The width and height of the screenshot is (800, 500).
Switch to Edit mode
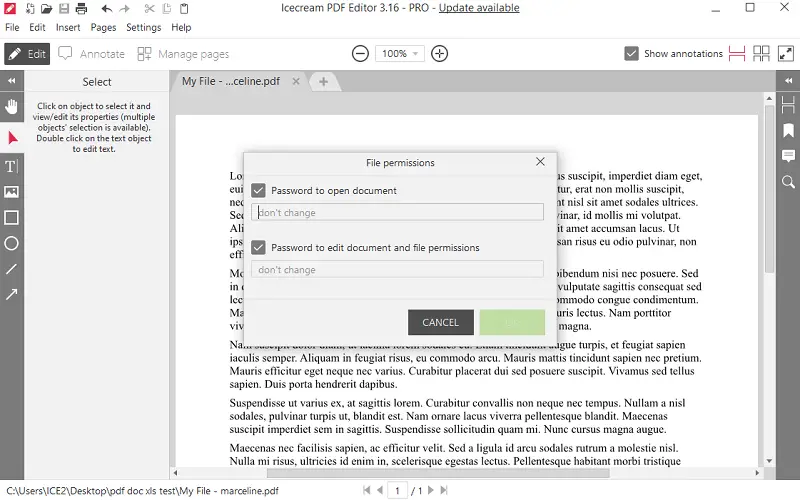[x=27, y=54]
